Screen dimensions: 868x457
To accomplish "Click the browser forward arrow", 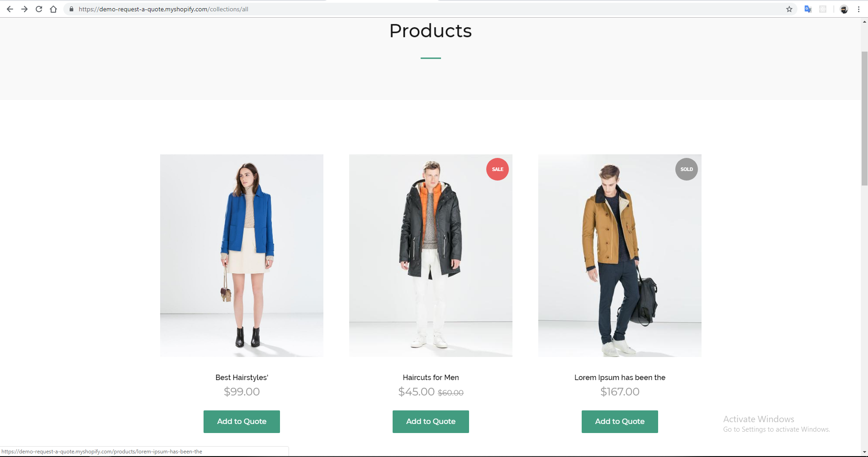I will (24, 9).
